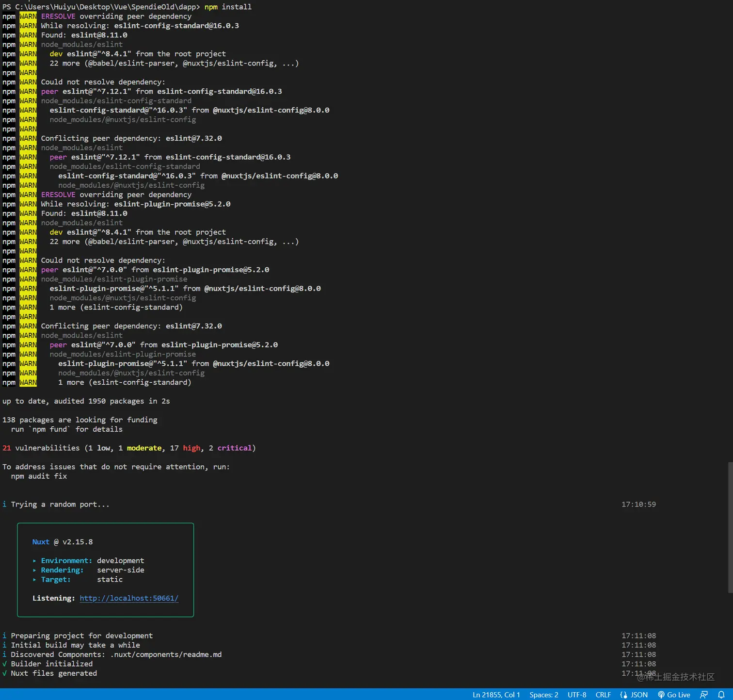Open go-to-line via Ln 21855, Col 1
This screenshot has height=700, width=733.
pyautogui.click(x=496, y=695)
